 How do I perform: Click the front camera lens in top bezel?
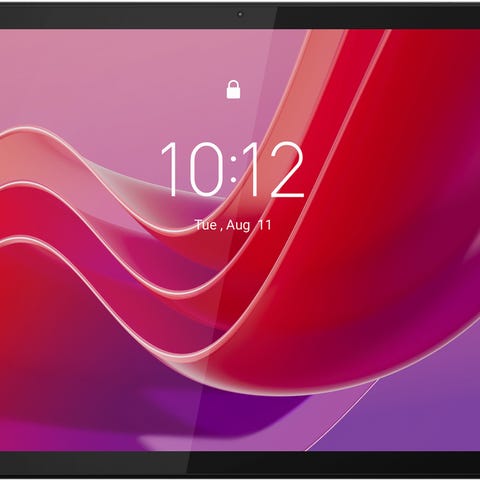coord(240,14)
